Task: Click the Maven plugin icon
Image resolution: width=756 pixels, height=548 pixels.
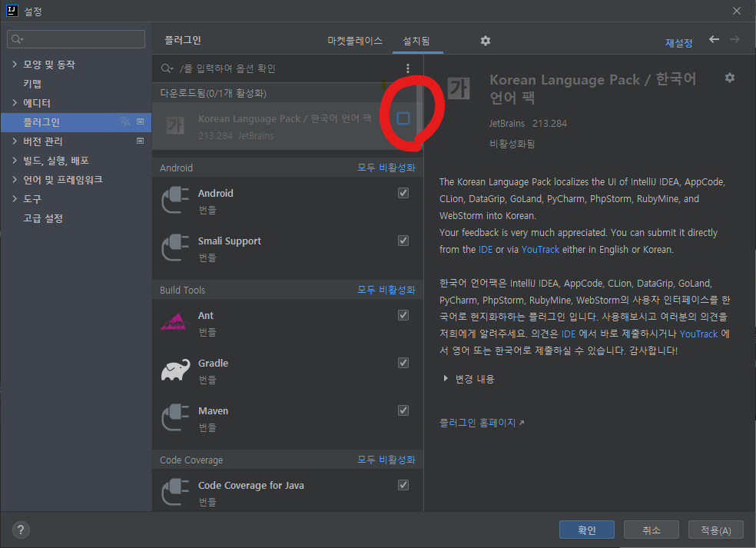Action: [175, 417]
